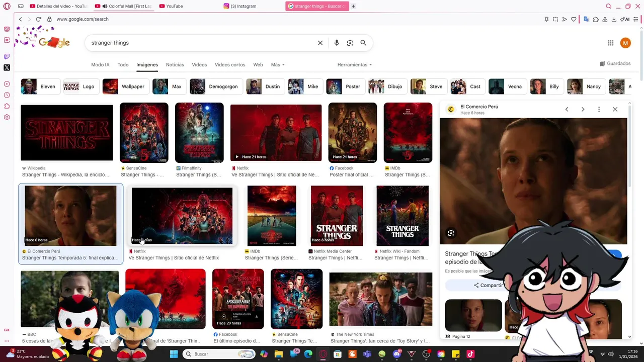Screen dimensions: 644x362
Task: Open preview panel three-dot options
Action: point(599,109)
